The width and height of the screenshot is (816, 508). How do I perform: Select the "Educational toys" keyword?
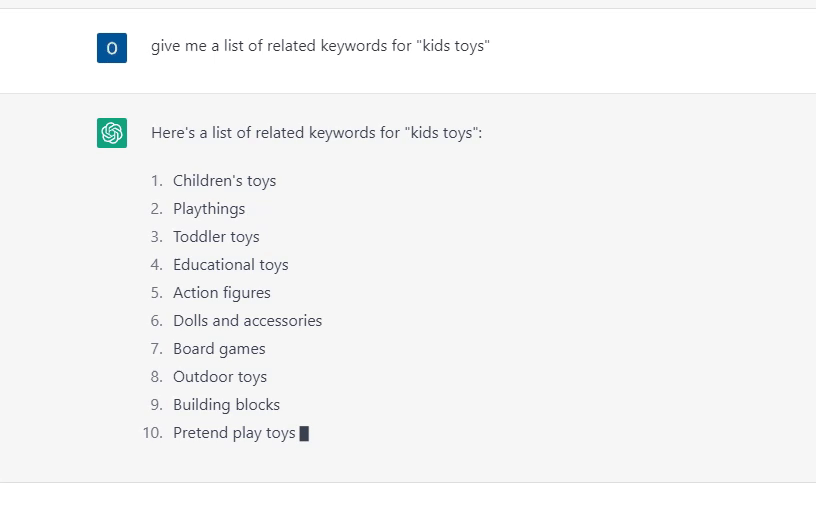(231, 265)
